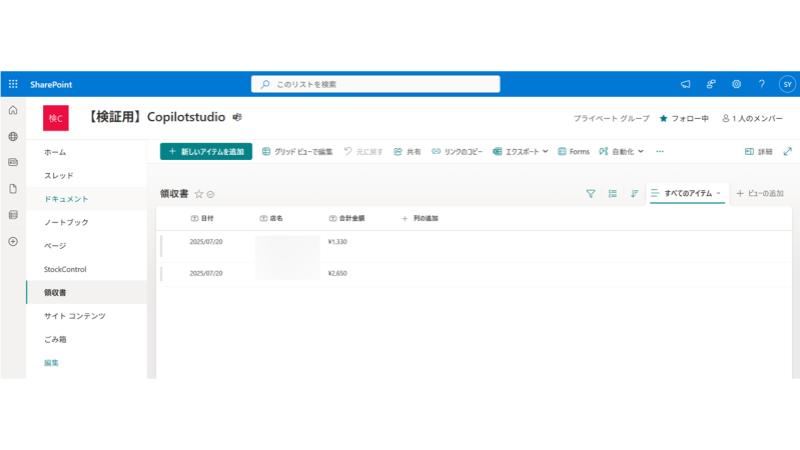This screenshot has height=450, width=800.
Task: Click the 編集 link in left navigation
Action: coord(51,363)
